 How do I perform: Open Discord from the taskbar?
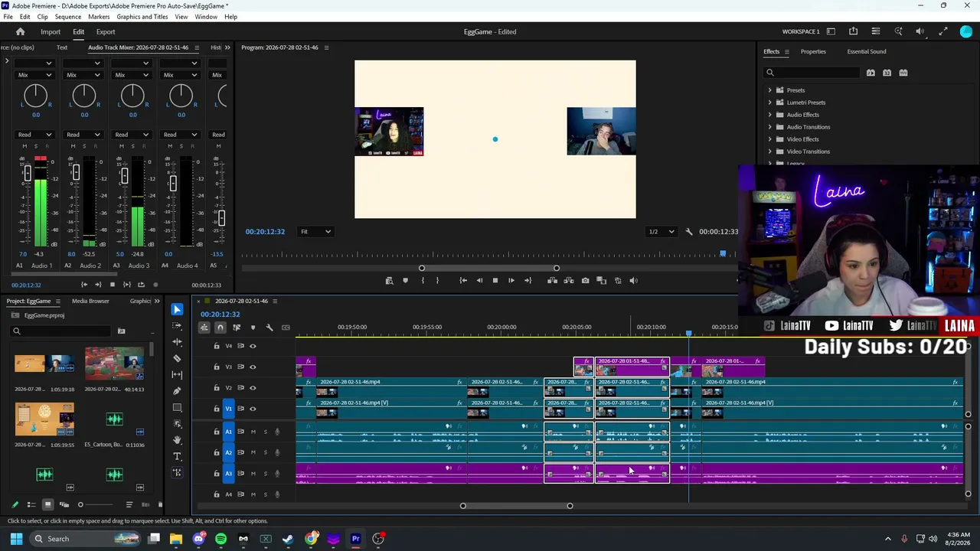coord(198,539)
